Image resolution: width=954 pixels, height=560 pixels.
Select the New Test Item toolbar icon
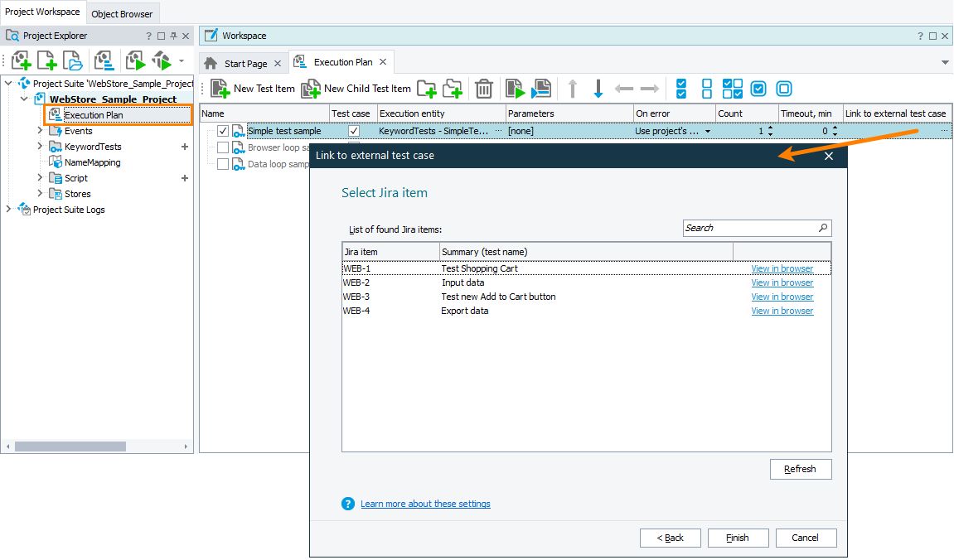pyautogui.click(x=220, y=88)
